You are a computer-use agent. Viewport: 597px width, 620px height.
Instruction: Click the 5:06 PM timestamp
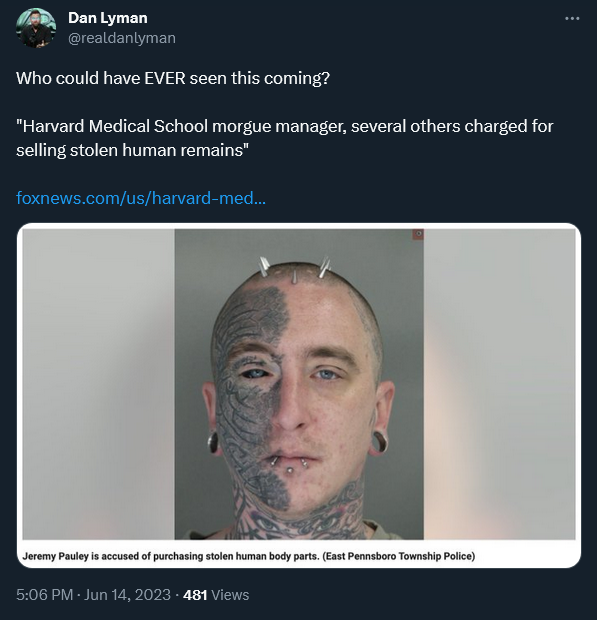44,595
